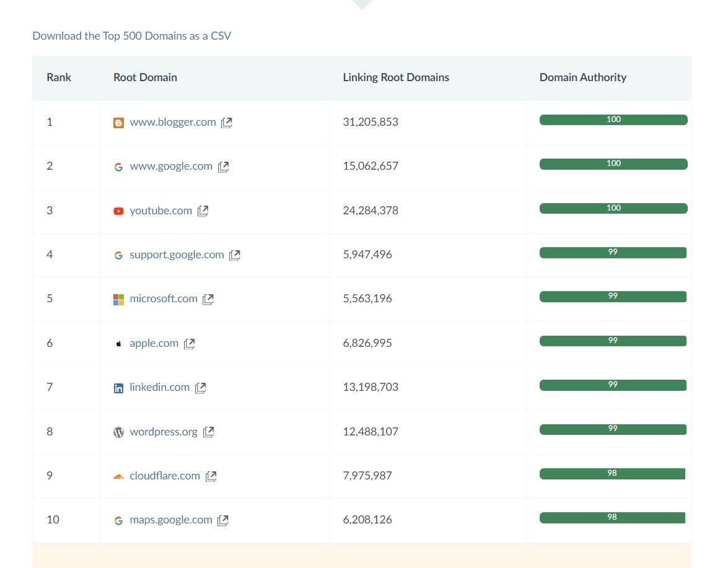Click the Apple logo favicon in row 6

(118, 343)
